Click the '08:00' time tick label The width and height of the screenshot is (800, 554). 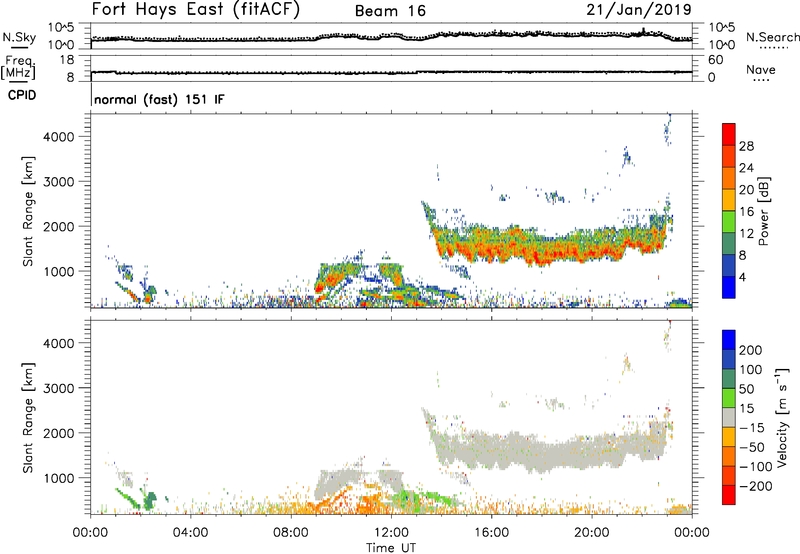tap(290, 533)
